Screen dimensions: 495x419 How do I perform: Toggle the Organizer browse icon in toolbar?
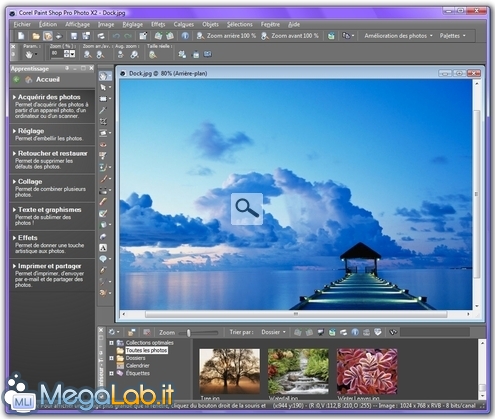pos(48,36)
